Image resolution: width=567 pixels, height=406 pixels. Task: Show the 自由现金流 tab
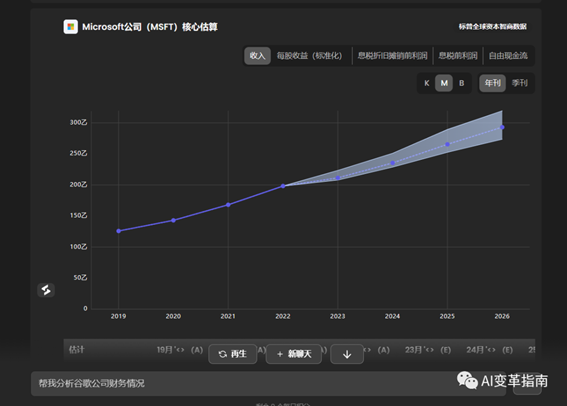click(508, 56)
